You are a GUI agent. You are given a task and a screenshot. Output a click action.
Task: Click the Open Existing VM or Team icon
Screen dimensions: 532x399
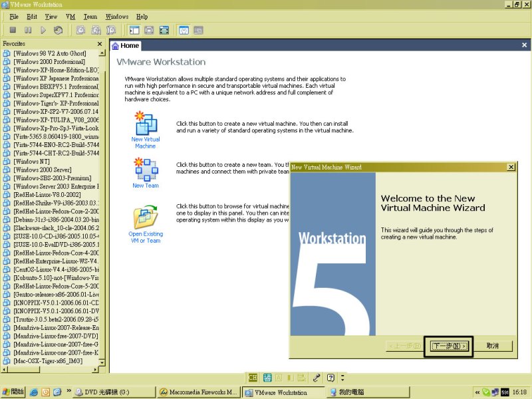pyautogui.click(x=146, y=217)
